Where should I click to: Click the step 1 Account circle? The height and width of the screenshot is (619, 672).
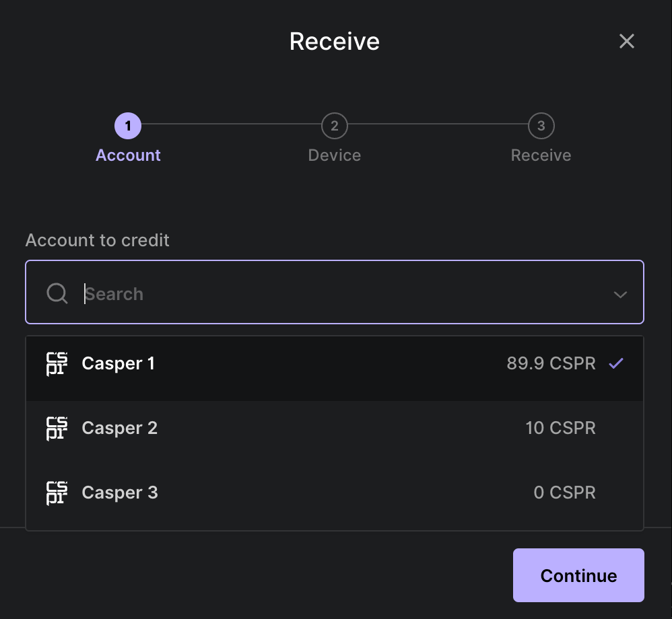click(x=128, y=125)
